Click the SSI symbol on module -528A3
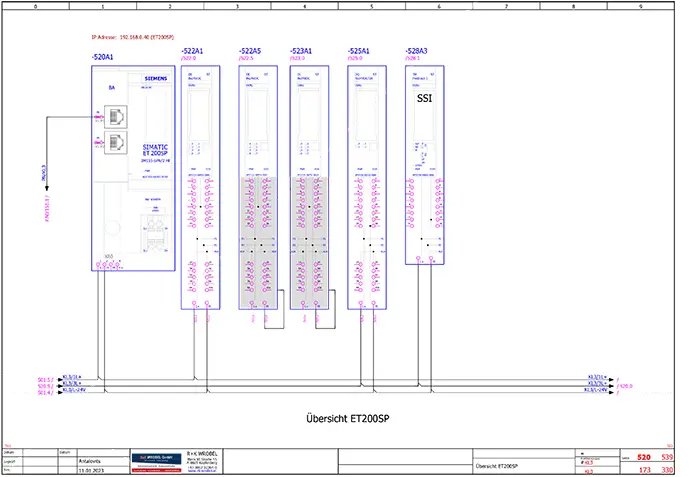Image resolution: width=700 pixels, height=477 pixels. coord(424,99)
